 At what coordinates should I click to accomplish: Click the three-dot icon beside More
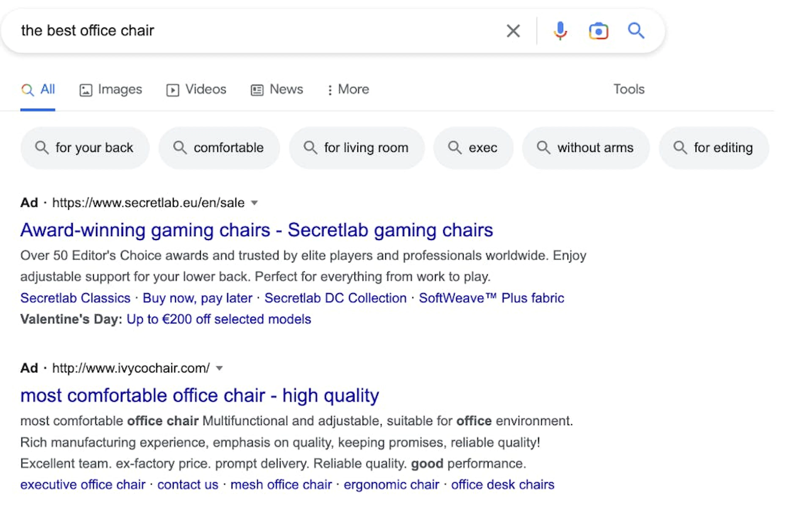[330, 90]
